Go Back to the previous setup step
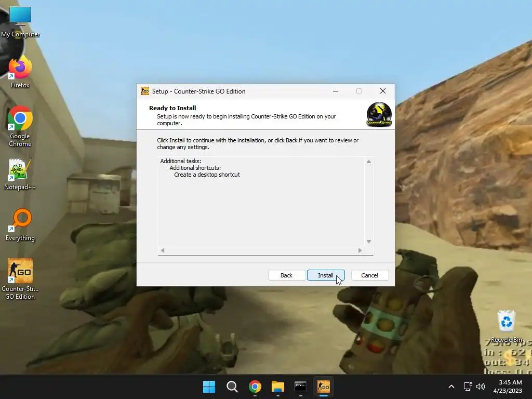The width and height of the screenshot is (532, 399). pyautogui.click(x=286, y=275)
